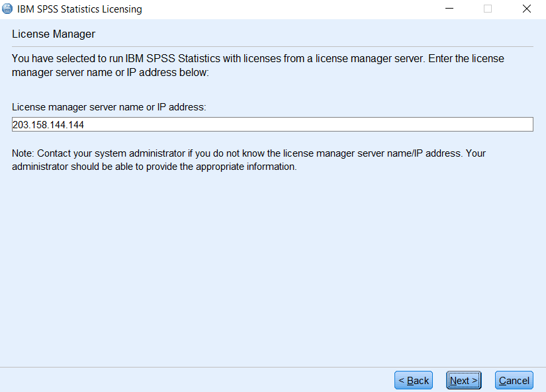Screen dimensions: 546x392
Task: Return to the previous step with Back
Action: tap(414, 380)
